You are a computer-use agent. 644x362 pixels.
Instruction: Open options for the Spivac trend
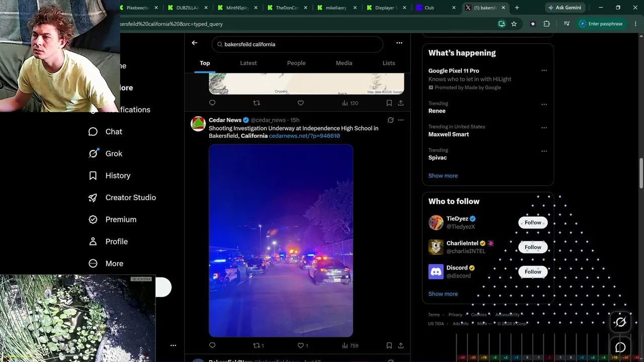(x=544, y=151)
